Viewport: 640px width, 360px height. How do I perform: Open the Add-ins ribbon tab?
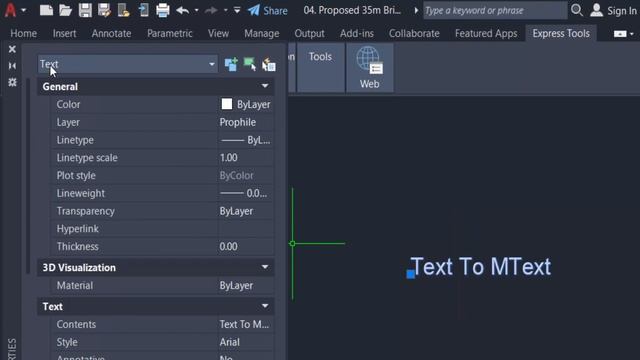tap(357, 33)
